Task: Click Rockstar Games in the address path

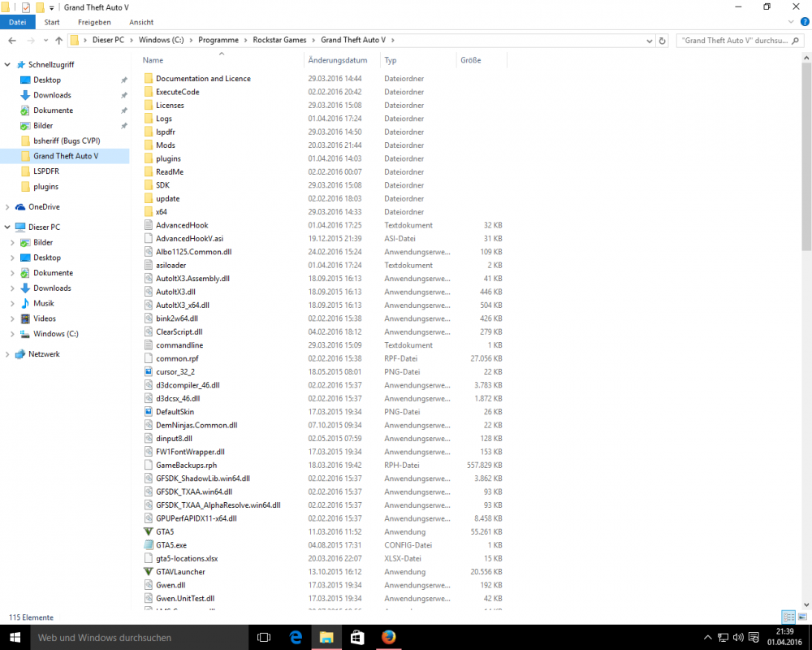Action: (279, 40)
